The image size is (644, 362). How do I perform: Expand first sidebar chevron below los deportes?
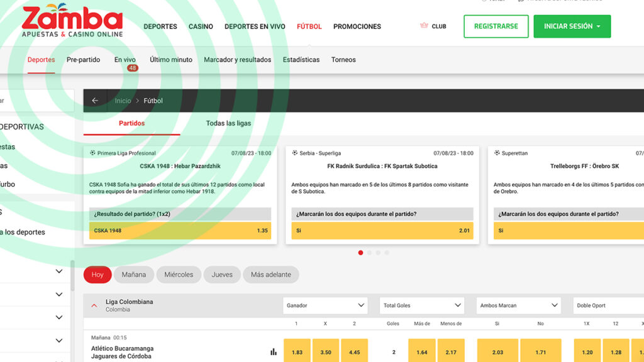[59, 271]
